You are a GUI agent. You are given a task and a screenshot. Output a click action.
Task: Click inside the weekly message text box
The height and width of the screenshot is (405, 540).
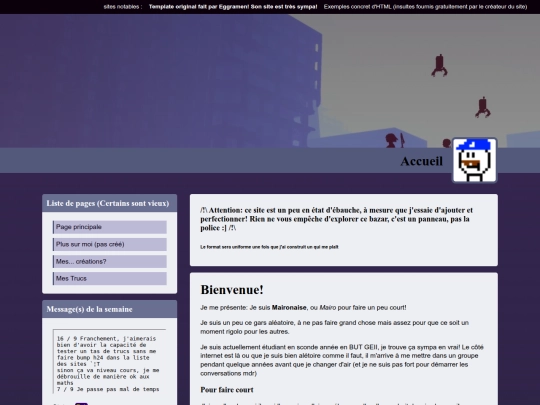coord(110,361)
